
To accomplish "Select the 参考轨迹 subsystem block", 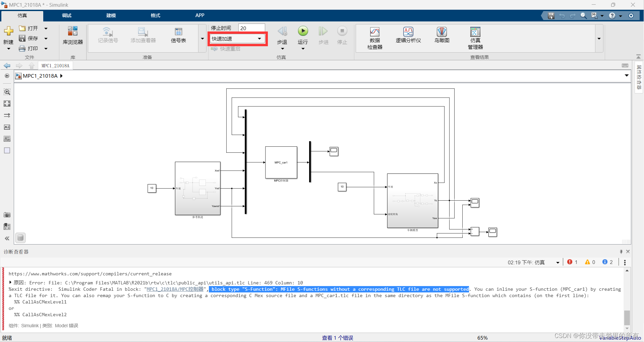I will [x=198, y=188].
